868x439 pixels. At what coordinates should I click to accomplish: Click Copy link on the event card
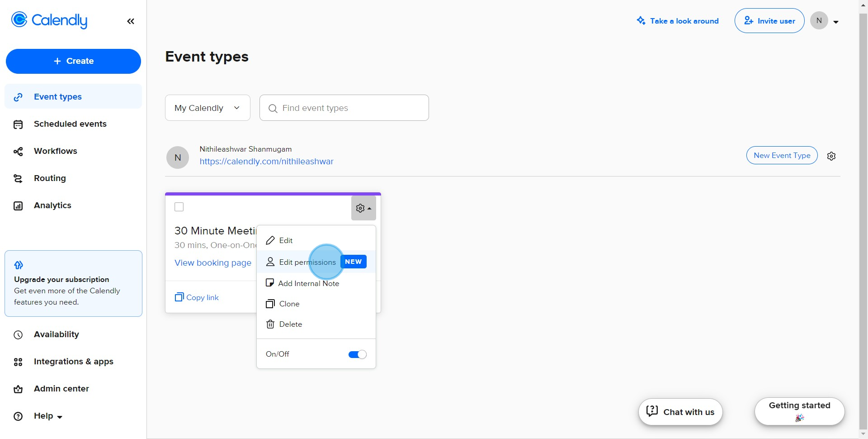coord(197,297)
